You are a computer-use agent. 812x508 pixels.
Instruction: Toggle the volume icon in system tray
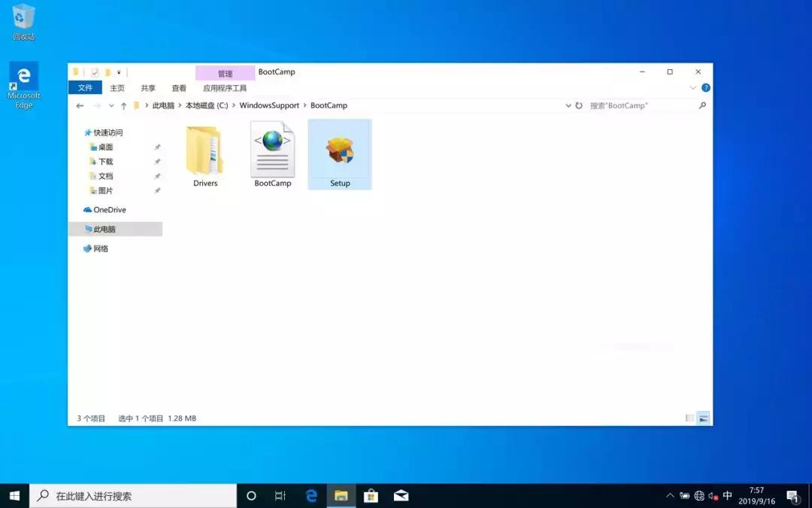[714, 495]
